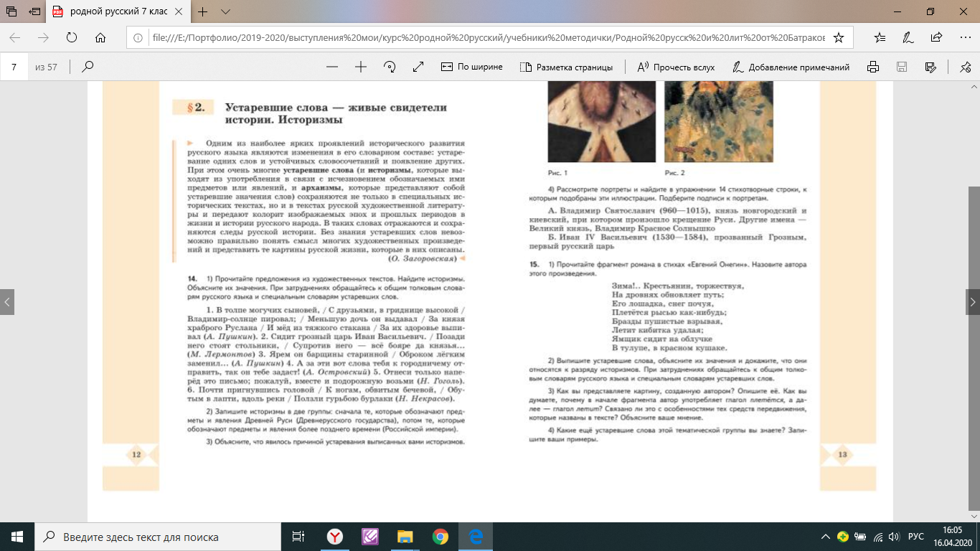Click page number 13 at bottom
The image size is (980, 551).
pos(843,453)
